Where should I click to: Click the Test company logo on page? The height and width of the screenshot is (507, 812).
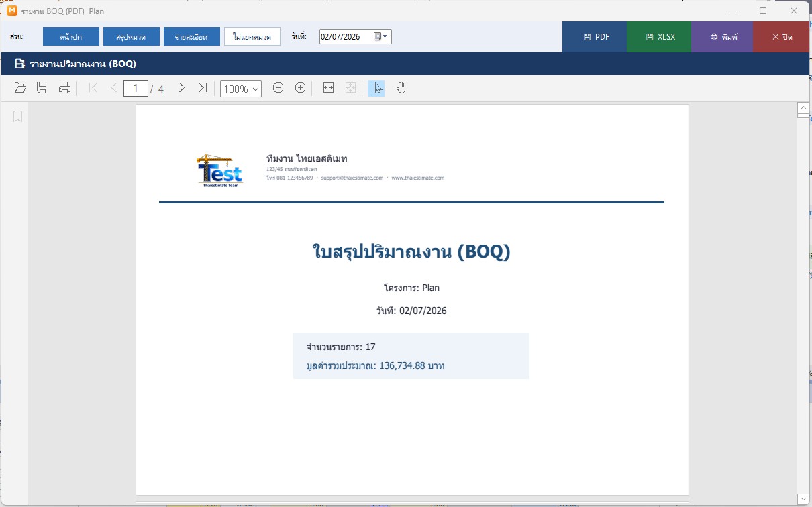[219, 170]
